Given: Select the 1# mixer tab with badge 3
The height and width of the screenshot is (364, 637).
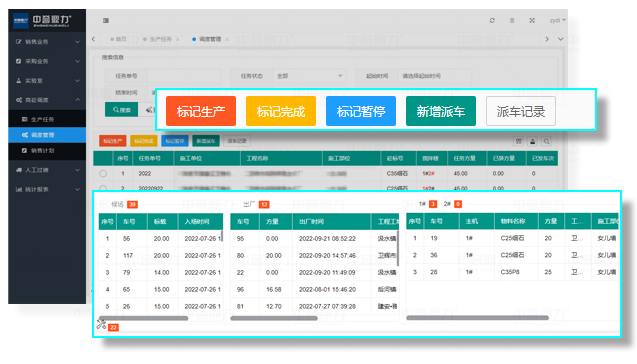Looking at the screenshot, I should coord(428,204).
